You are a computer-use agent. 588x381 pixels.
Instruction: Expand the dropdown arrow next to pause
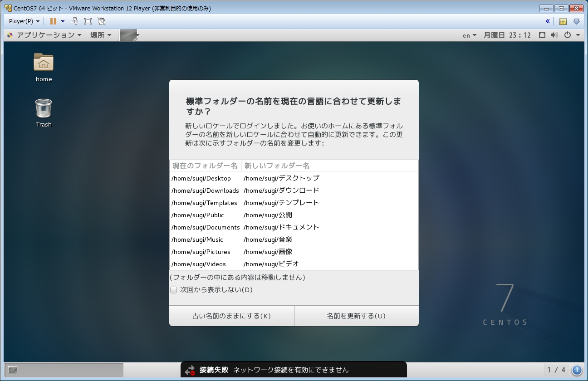point(63,21)
